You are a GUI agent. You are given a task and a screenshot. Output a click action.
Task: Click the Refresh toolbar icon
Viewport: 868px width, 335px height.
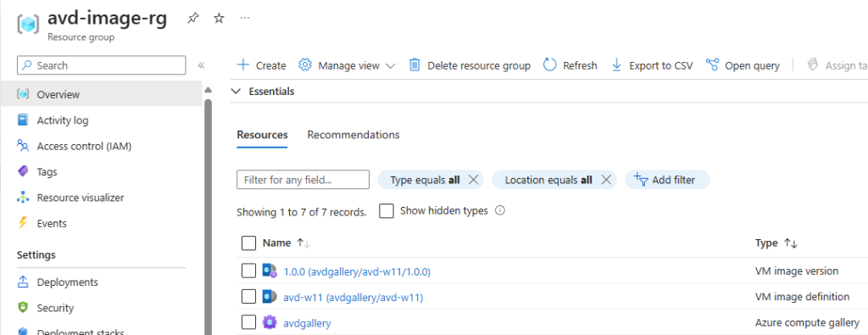[549, 65]
